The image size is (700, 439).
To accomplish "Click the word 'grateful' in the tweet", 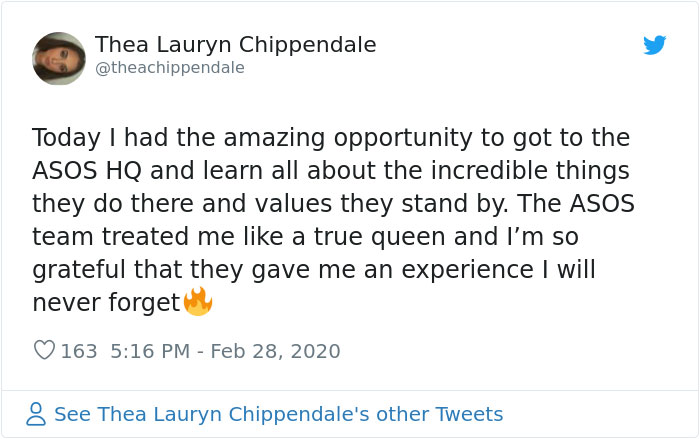I will click(x=80, y=270).
